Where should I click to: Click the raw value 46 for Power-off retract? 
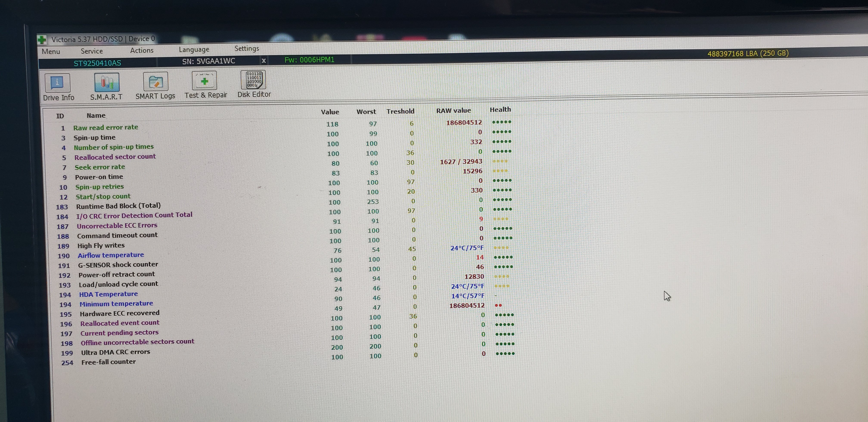[480, 267]
